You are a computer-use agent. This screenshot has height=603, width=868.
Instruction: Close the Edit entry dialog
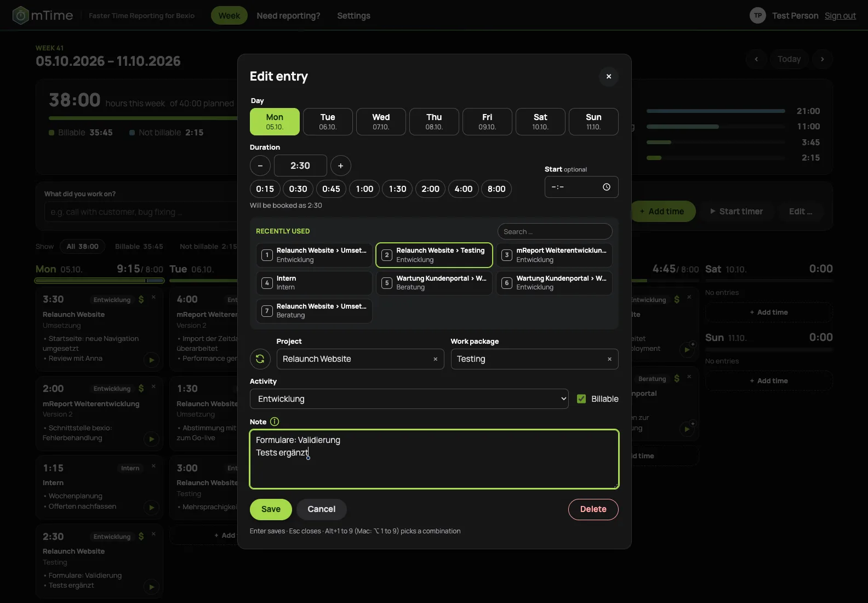point(608,76)
